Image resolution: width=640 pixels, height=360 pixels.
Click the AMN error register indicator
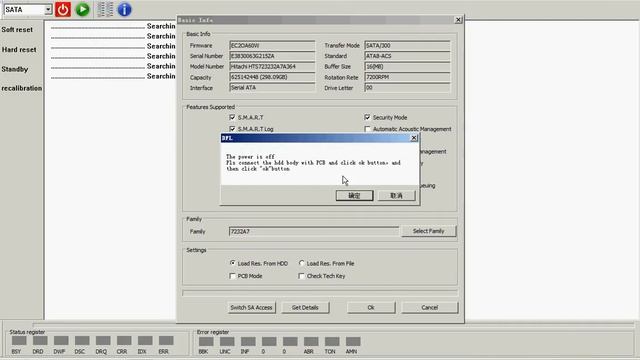[353, 341]
